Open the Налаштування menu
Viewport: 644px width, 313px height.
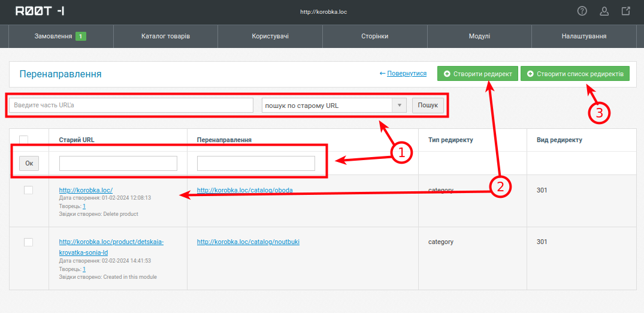pos(584,36)
